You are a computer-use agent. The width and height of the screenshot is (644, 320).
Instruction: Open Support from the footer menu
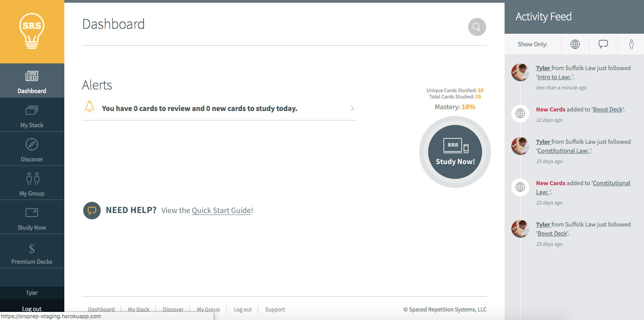275,309
